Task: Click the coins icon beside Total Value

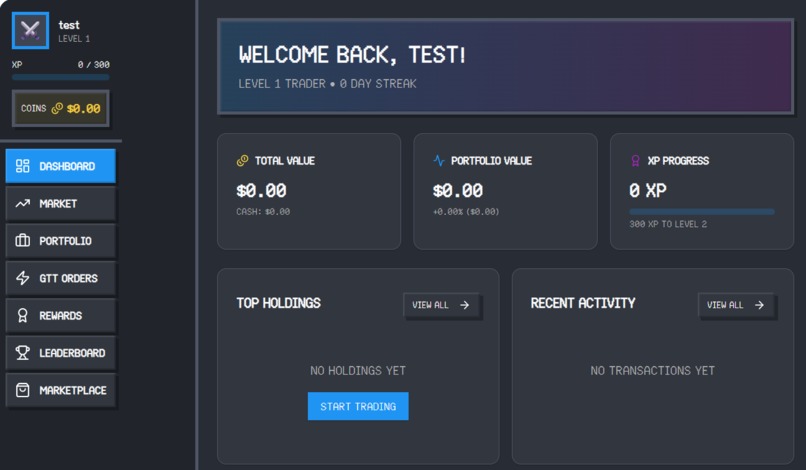Action: point(242,160)
